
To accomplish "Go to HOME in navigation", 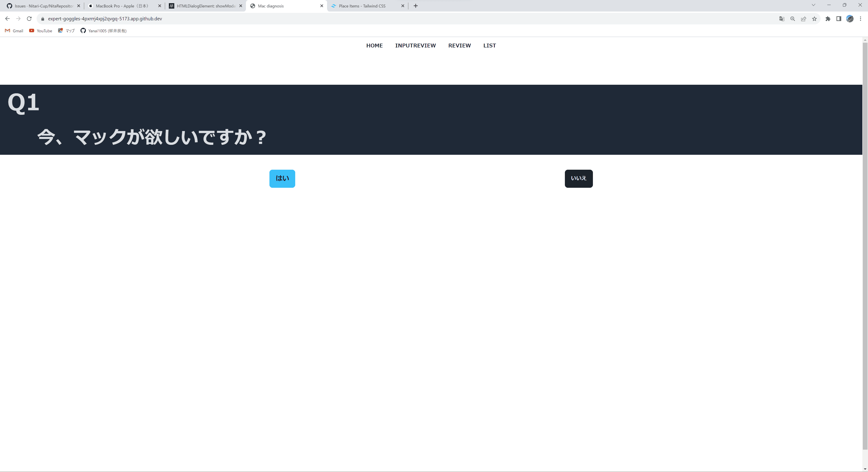I will coord(374,45).
